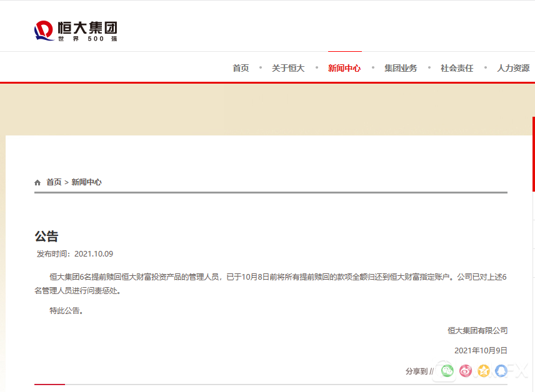535x392 pixels.
Task: Open the 人力资源 menu item
Action: point(514,68)
